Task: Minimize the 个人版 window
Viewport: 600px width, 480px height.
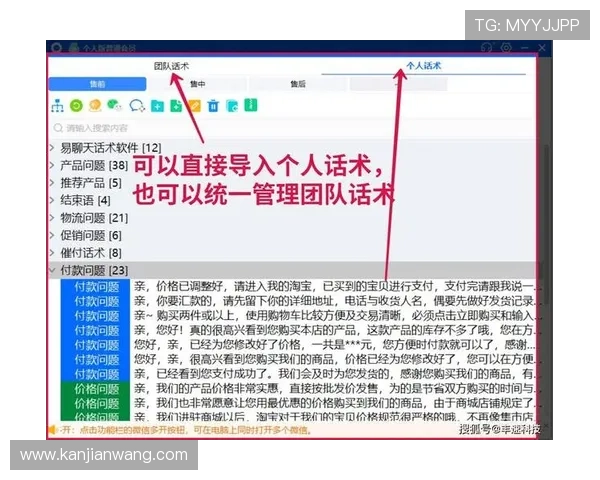Action: click(x=525, y=48)
